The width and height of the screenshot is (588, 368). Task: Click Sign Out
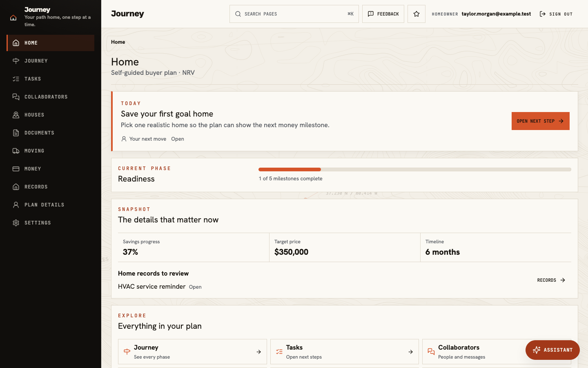pos(556,14)
